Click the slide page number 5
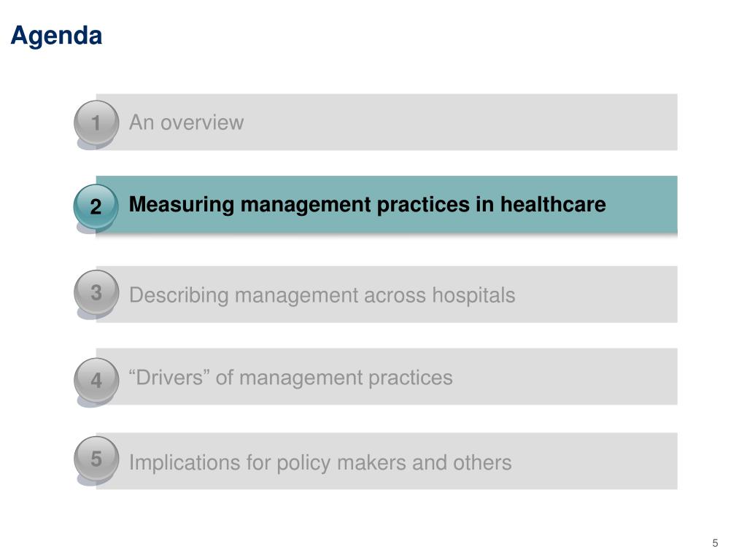747x560 pixels. (x=715, y=542)
